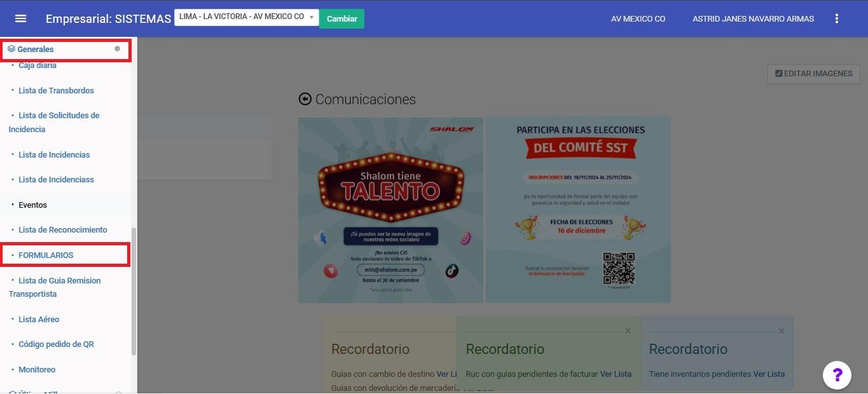This screenshot has height=394, width=868.
Task: Click the EDITAR IMAGENES button
Action: click(x=813, y=74)
